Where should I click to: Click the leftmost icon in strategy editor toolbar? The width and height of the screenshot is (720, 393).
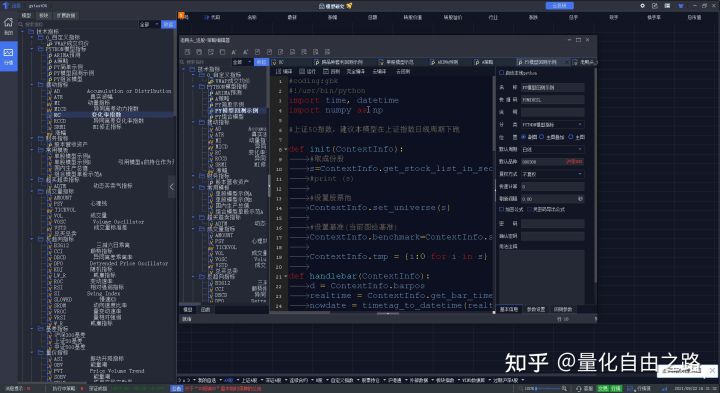pos(187,52)
